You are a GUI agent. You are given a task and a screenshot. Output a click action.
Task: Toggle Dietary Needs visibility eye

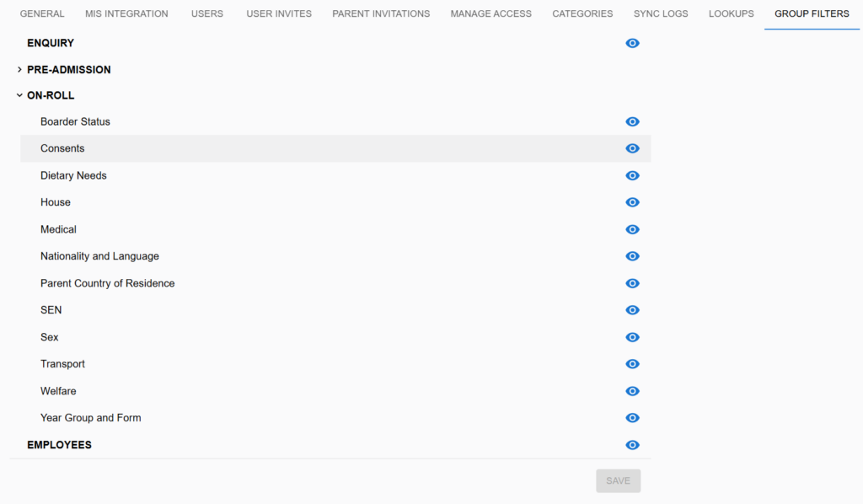tap(632, 175)
